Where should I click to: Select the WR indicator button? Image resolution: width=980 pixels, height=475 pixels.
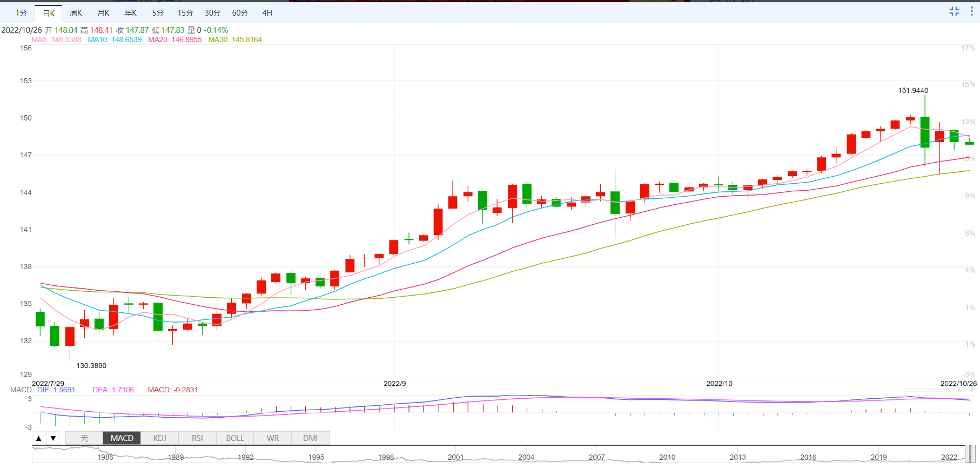273,438
